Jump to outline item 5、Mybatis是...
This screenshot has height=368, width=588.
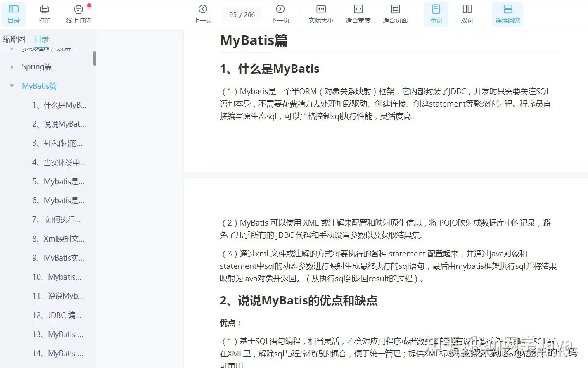[58, 181]
